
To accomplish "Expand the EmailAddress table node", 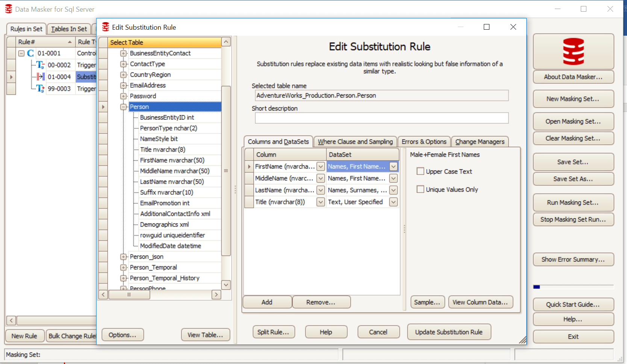I will point(123,85).
